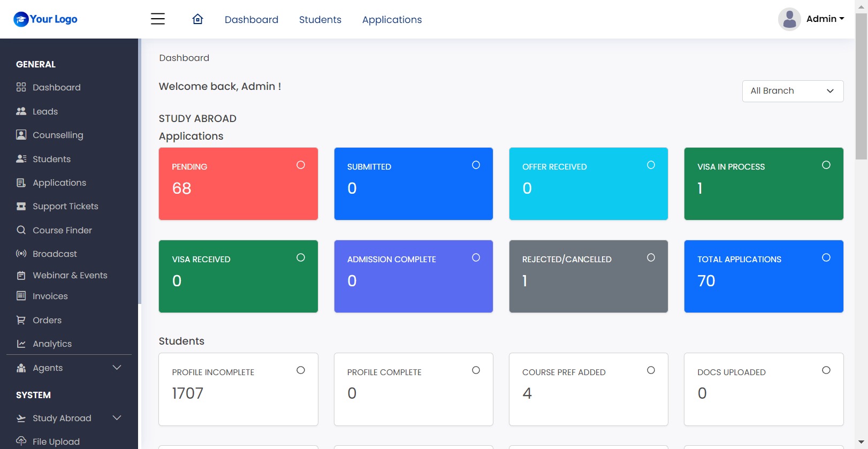Image resolution: width=868 pixels, height=449 pixels.
Task: Click the Broadcast signal icon
Action: (x=21, y=254)
